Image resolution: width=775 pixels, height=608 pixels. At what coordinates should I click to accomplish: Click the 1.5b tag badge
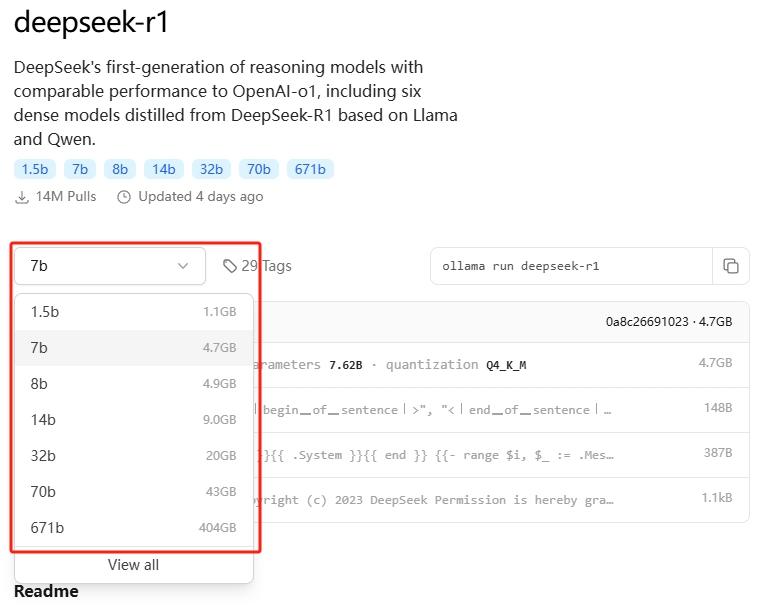[34, 169]
